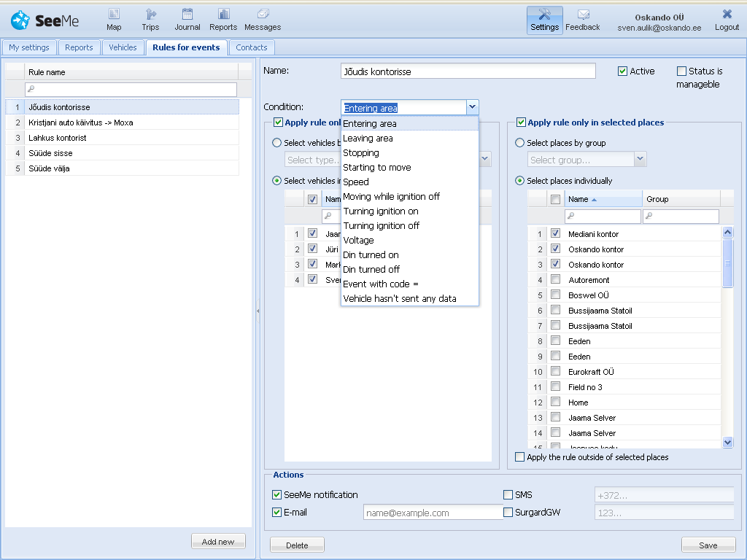The image size is (747, 560).
Task: Select the Lahkus kontorist rule
Action: (122, 138)
